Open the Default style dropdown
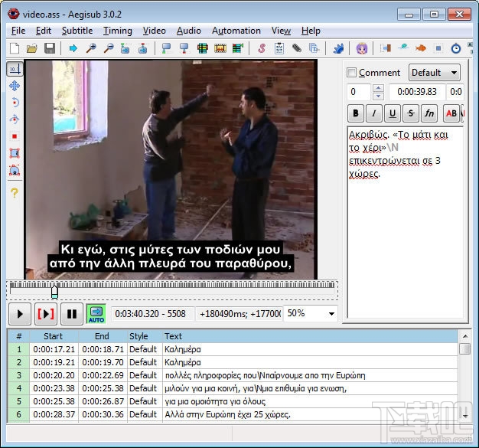The image size is (479, 448). click(435, 73)
